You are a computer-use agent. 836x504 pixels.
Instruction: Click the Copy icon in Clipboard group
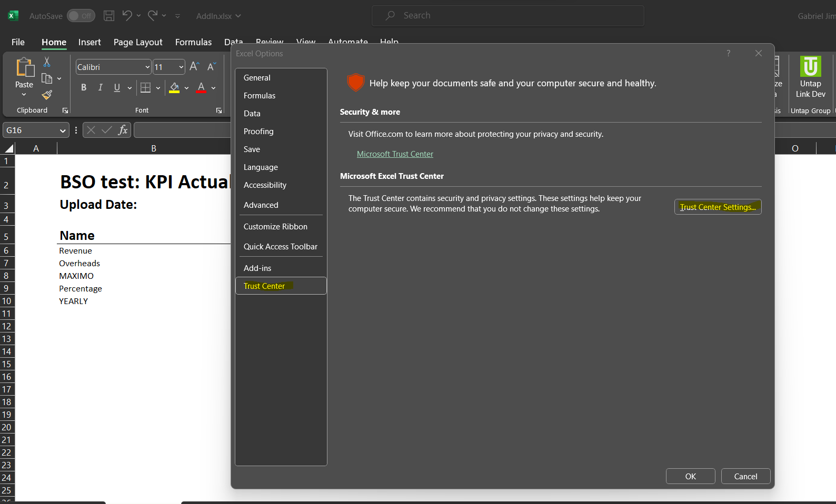(47, 79)
